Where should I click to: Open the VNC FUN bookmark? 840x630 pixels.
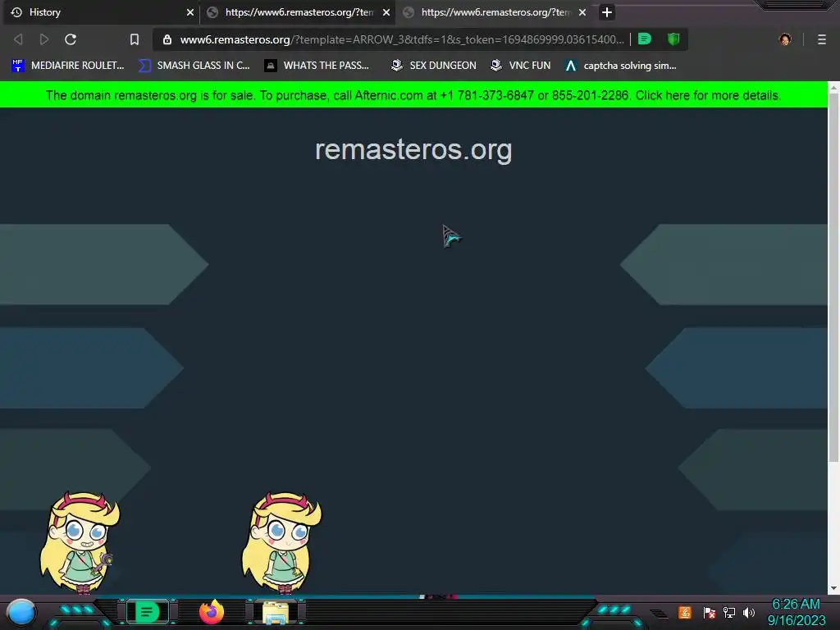(521, 66)
